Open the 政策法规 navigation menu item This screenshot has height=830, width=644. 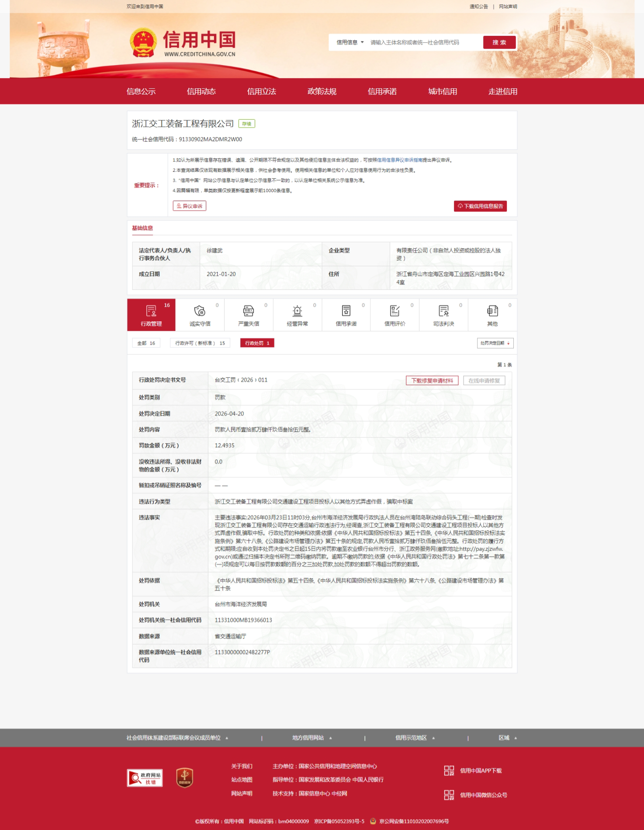coord(322,91)
